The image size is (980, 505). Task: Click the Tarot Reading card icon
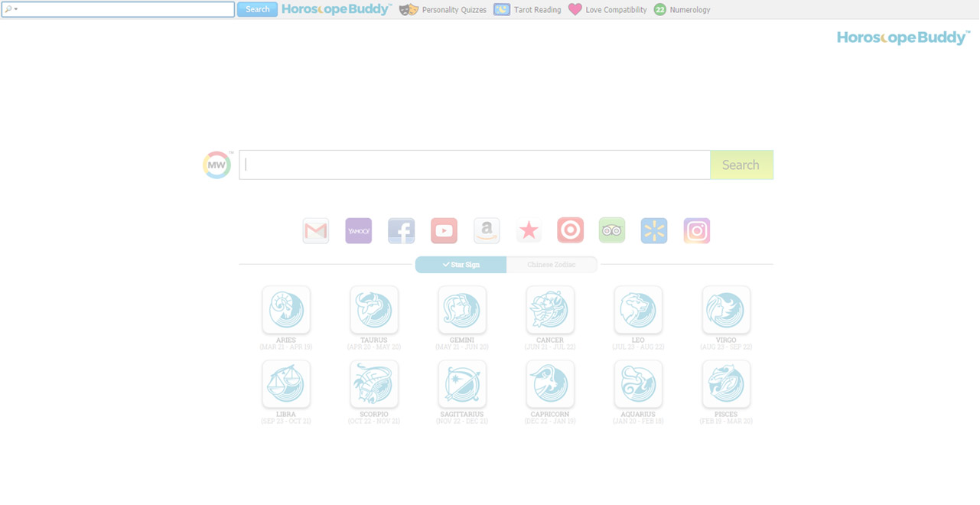tap(502, 10)
